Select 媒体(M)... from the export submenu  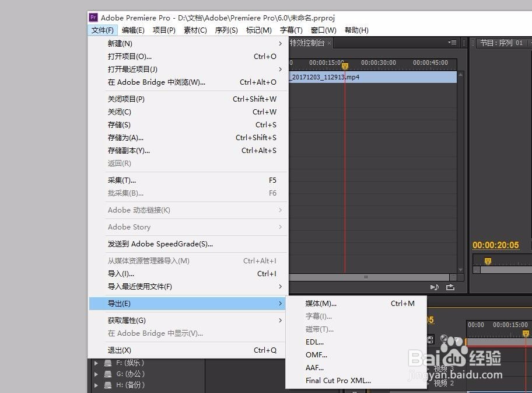(x=322, y=304)
